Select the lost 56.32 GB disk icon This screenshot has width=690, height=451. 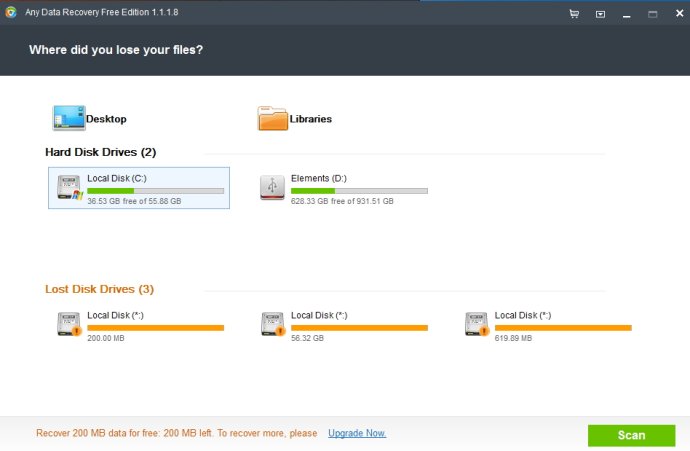272,324
